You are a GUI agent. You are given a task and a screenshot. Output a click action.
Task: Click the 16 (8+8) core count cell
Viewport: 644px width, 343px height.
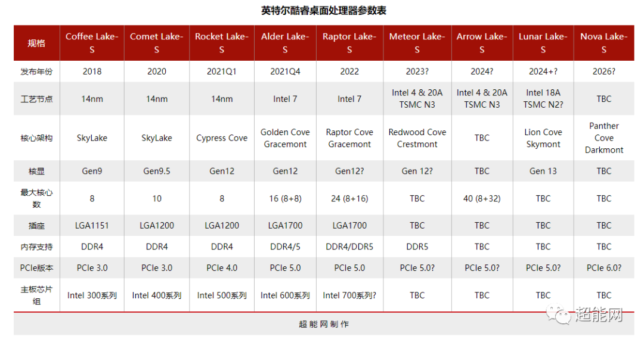[x=285, y=198]
